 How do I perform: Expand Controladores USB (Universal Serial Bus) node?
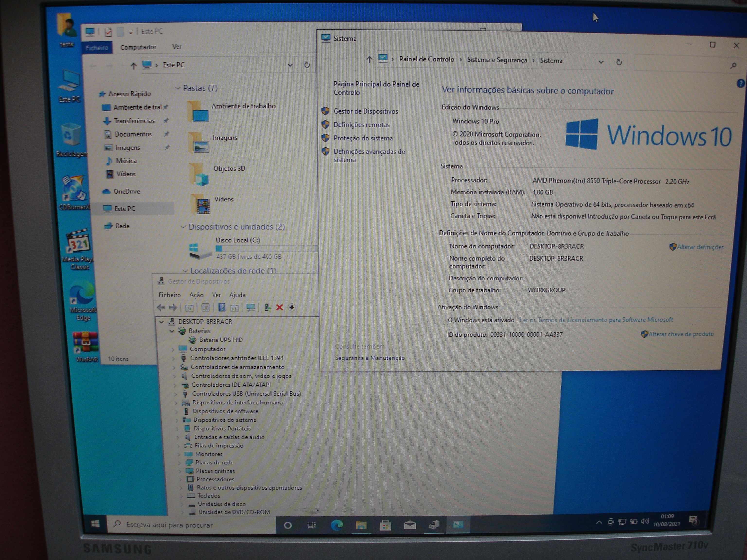tap(175, 394)
